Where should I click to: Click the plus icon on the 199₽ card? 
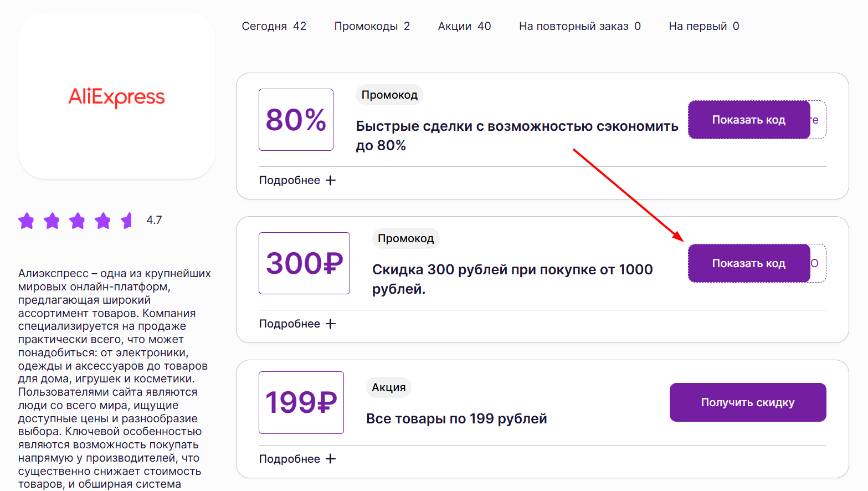coord(330,458)
